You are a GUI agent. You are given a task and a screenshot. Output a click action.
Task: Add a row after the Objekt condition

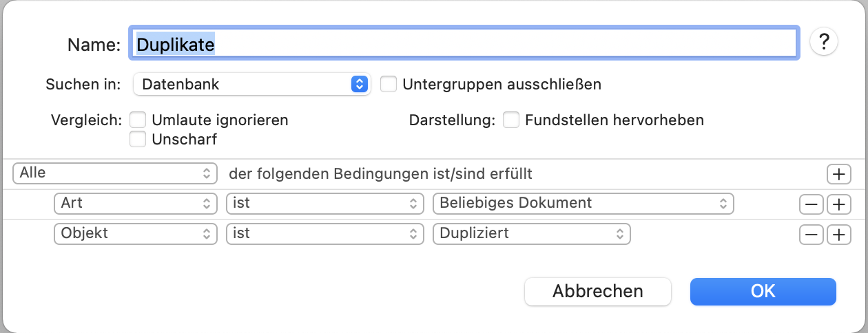[x=838, y=235]
